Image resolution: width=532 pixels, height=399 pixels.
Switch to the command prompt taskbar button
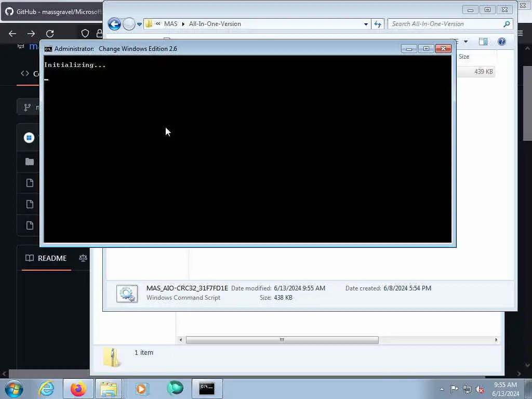(x=207, y=389)
